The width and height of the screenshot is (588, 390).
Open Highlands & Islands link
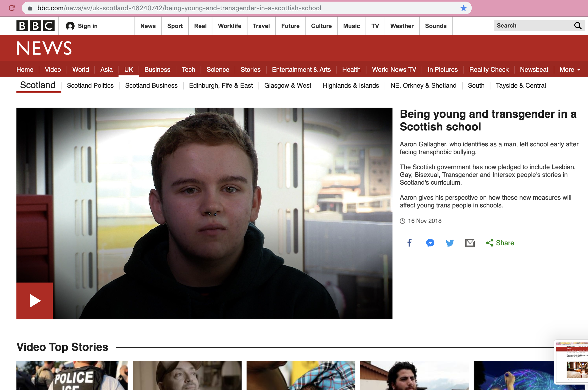coord(351,86)
